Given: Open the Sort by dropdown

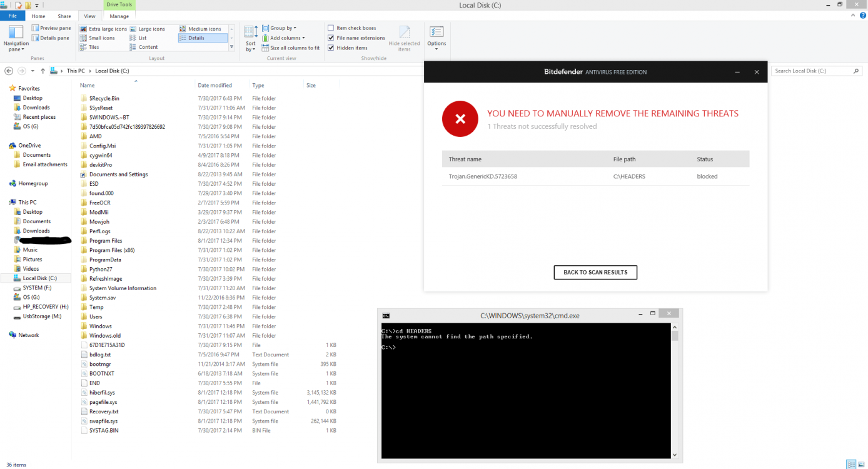Looking at the screenshot, I should 250,38.
